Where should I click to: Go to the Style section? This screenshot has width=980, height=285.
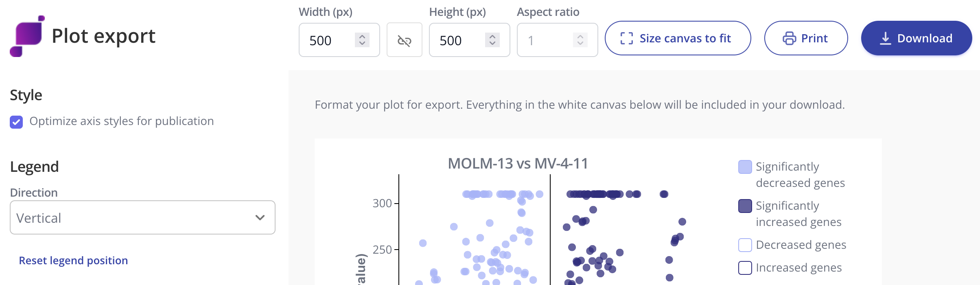pyautogui.click(x=27, y=95)
